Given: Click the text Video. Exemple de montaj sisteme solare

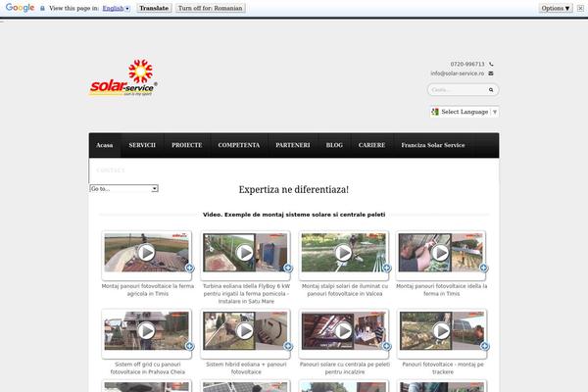Looking at the screenshot, I should click(x=294, y=215).
